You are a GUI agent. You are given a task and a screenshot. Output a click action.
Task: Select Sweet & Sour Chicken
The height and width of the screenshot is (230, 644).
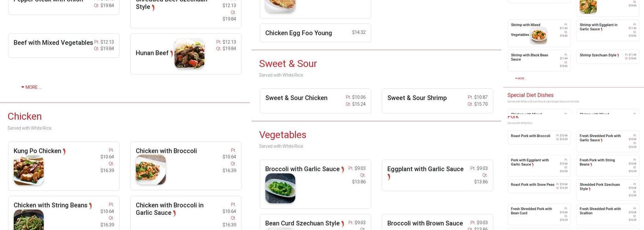[296, 98]
